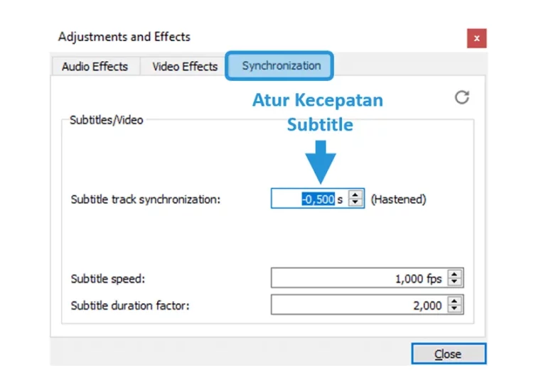
Task: Click the Subtitle duration factor field
Action: 359,305
